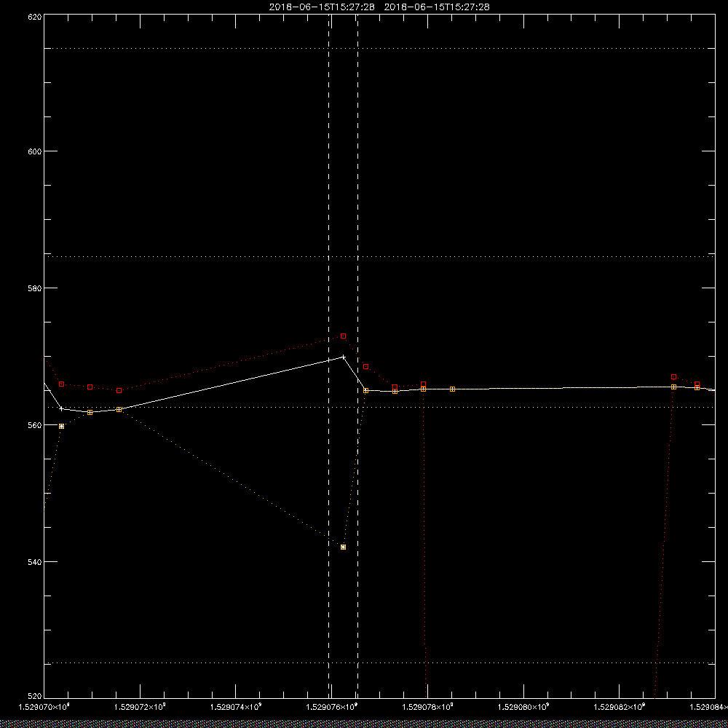
Task: Click the left vertical dashed white line
Action: tap(329, 355)
